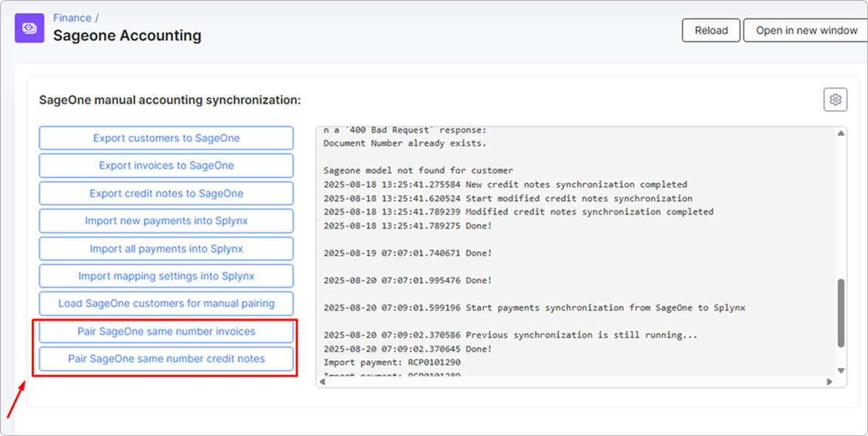Click the log scroll down arrow
Viewport: 868px width, 436px height.
[x=841, y=370]
